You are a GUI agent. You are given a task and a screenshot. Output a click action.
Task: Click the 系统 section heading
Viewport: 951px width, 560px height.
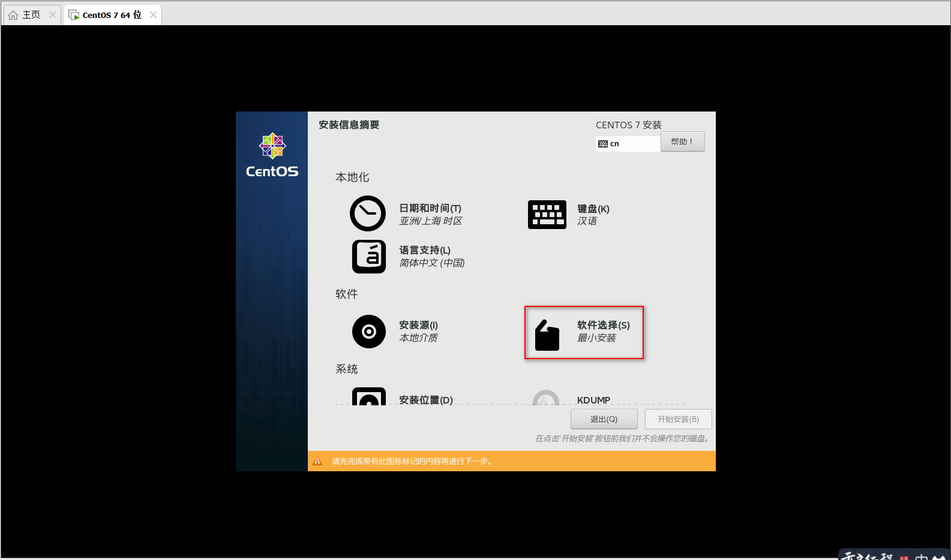click(347, 369)
